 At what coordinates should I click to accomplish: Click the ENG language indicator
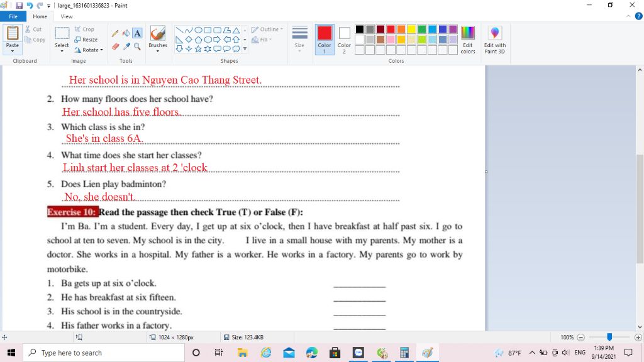(x=580, y=353)
